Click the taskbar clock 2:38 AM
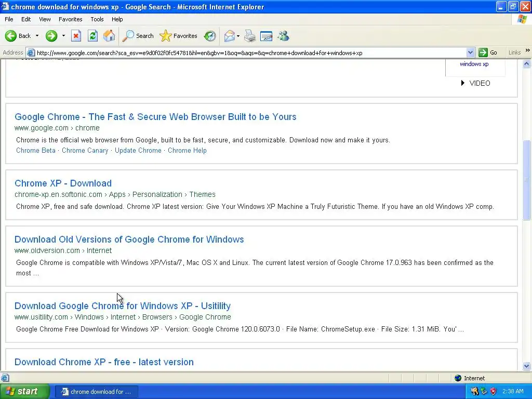Screen dimensions: 532x399 513,391
